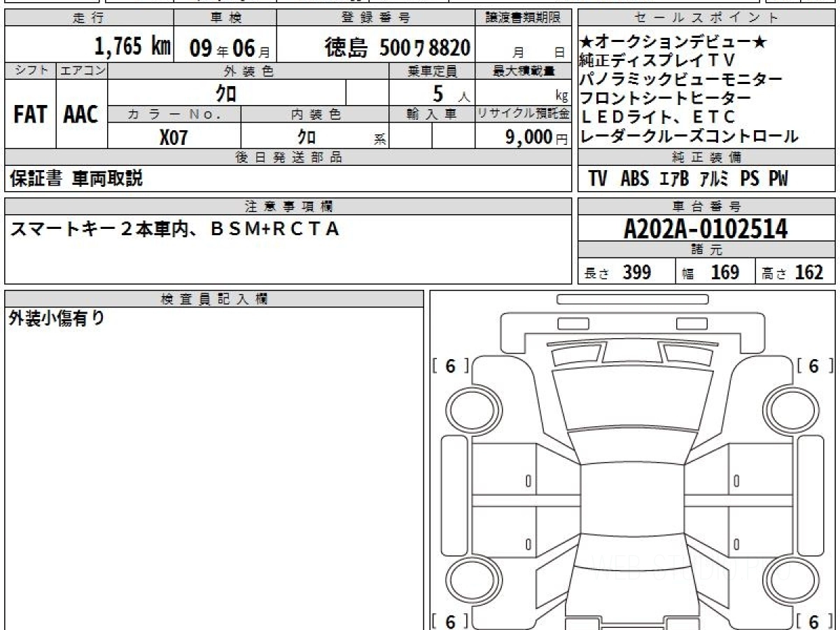Select the 走行 column header

coord(88,18)
